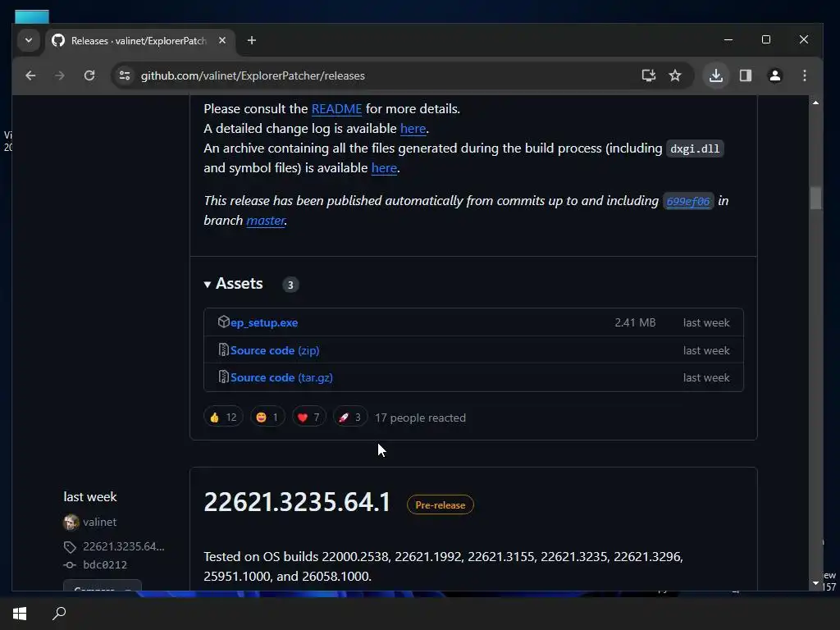Open the build archive here link

click(384, 167)
